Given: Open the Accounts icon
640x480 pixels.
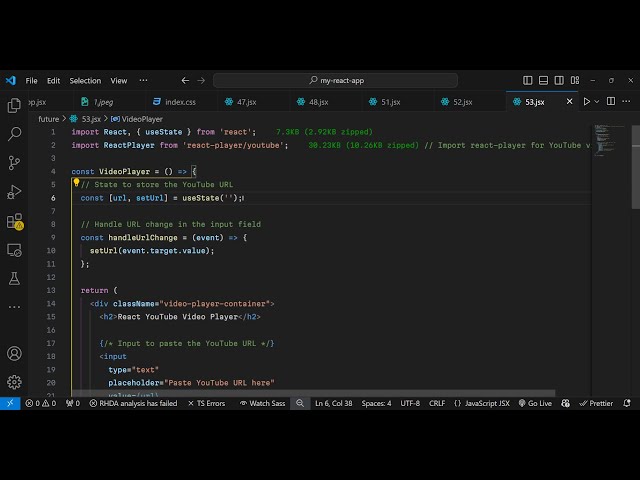Looking at the screenshot, I should click(14, 354).
